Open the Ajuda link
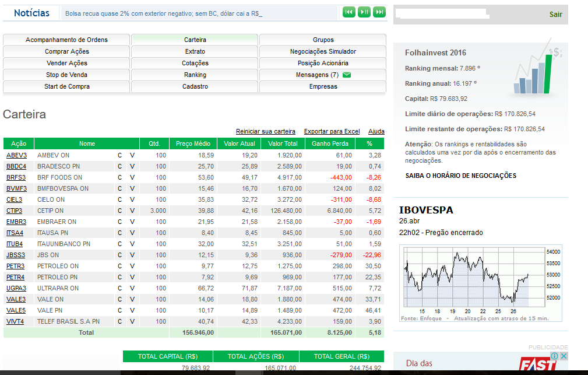 point(376,131)
